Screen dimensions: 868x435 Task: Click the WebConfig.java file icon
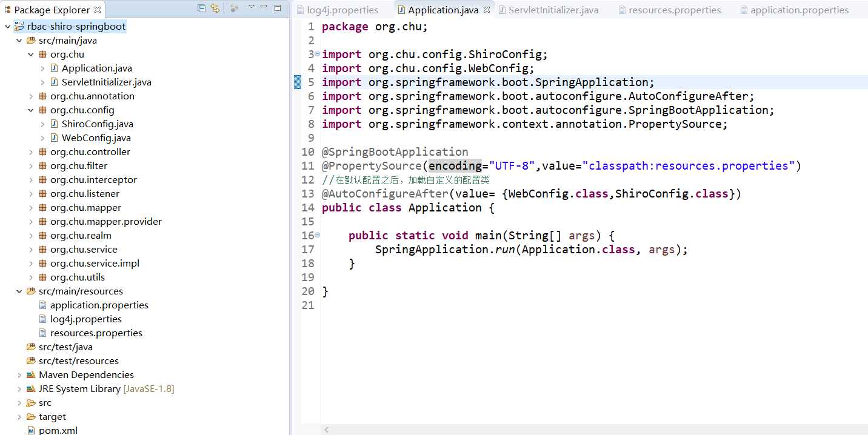pyautogui.click(x=54, y=138)
